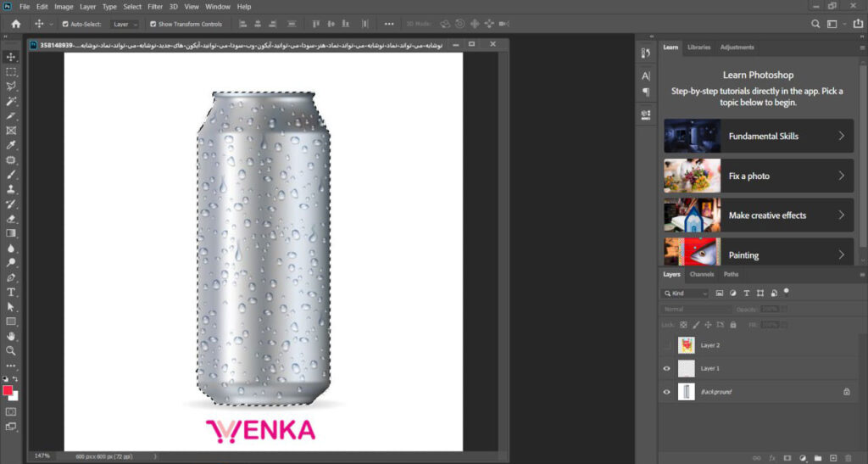Switch to the Channels tab
This screenshot has width=868, height=464.
[701, 274]
